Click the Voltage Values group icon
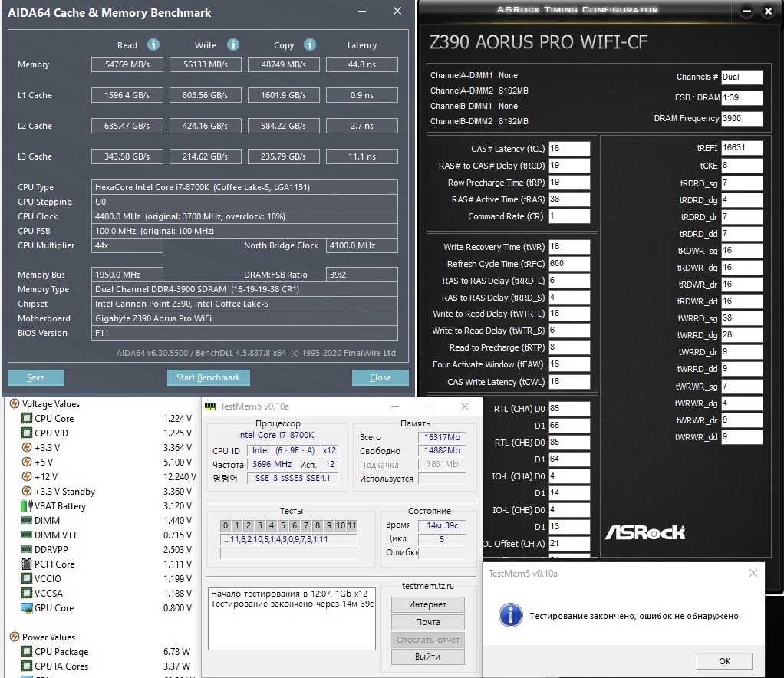The image size is (784, 678). pyautogui.click(x=15, y=403)
